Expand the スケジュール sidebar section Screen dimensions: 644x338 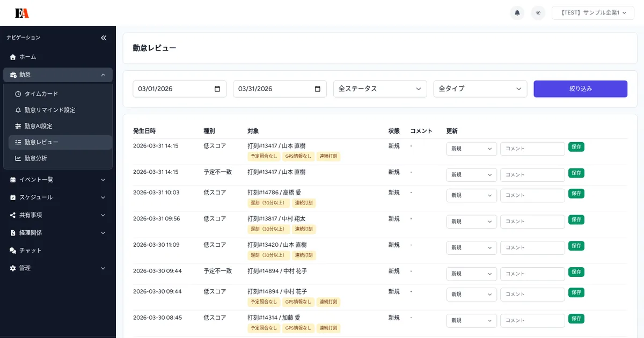click(58, 197)
